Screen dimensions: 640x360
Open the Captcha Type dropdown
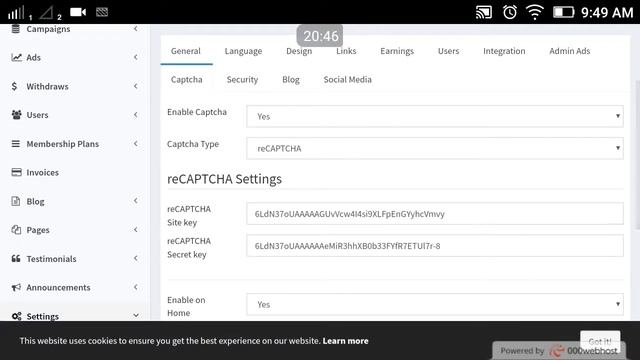click(435, 148)
